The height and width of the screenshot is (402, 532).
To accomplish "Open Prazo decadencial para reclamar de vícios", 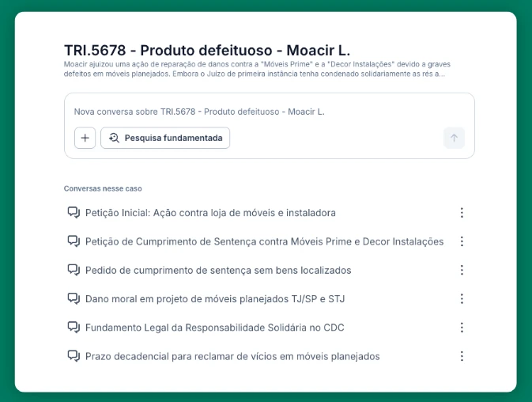I will [232, 356].
